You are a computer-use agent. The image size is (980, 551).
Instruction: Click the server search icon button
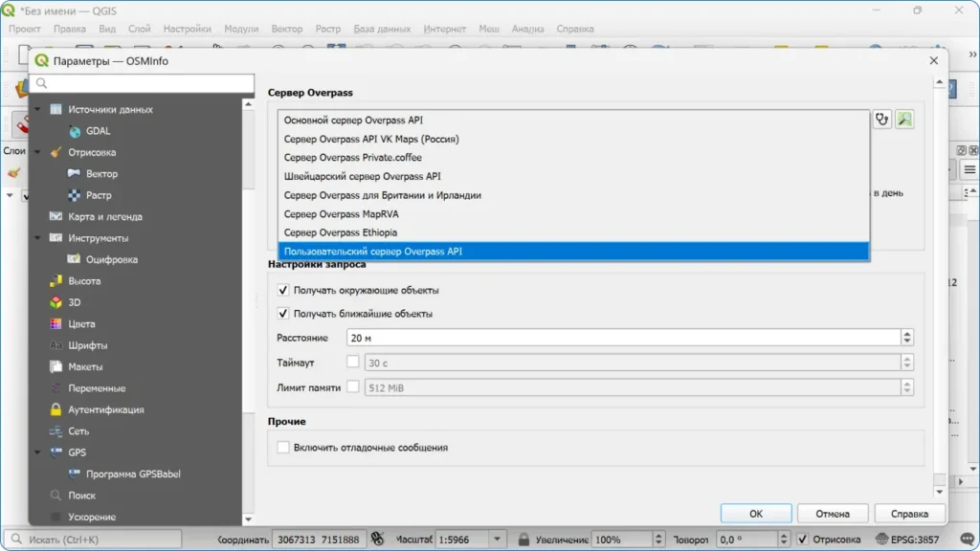tap(904, 119)
